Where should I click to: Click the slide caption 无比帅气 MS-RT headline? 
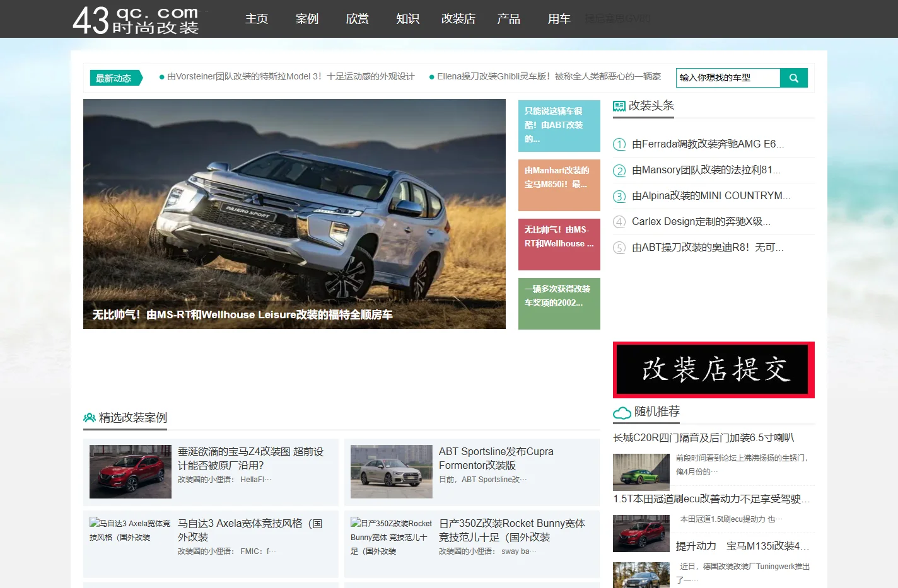click(x=242, y=314)
